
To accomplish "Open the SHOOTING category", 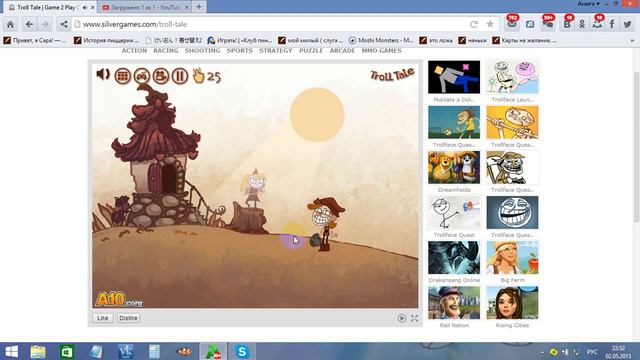I will coord(202,51).
